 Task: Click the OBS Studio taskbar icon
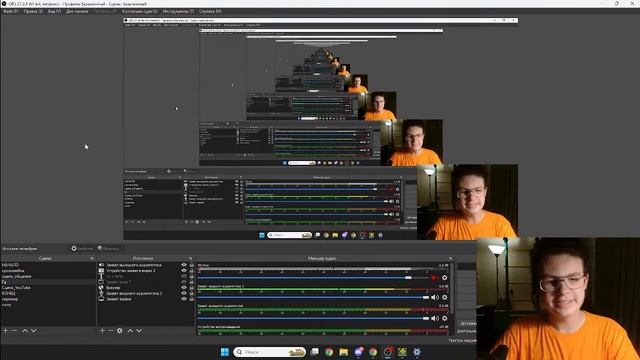pyautogui.click(x=388, y=352)
